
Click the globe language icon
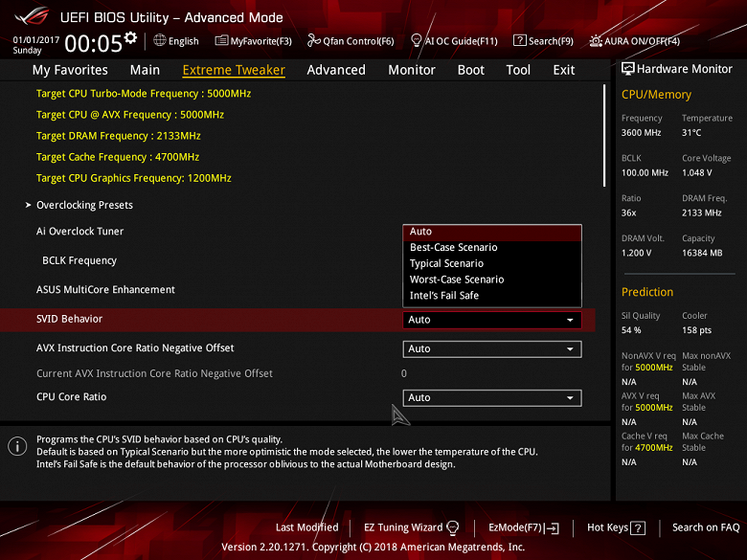[160, 40]
